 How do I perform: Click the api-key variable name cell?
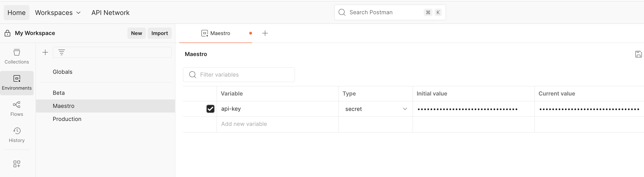[277, 109]
